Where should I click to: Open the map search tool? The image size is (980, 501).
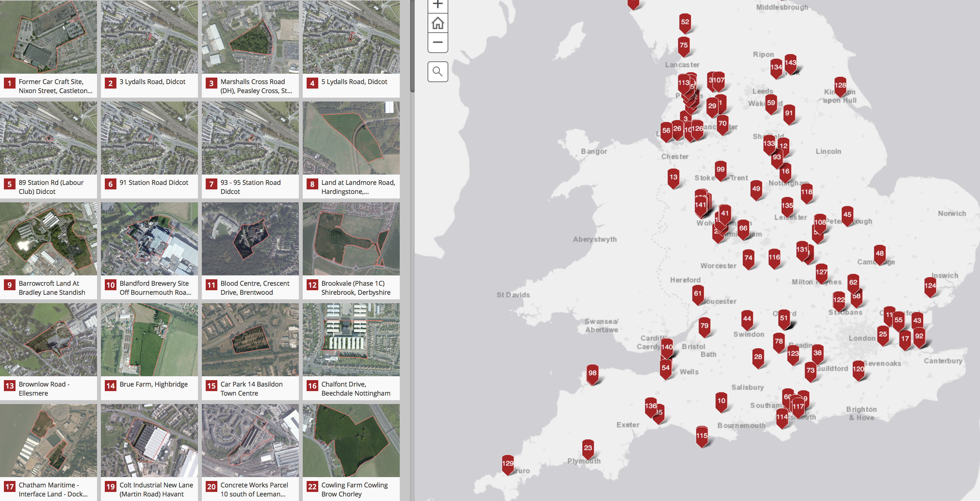438,71
